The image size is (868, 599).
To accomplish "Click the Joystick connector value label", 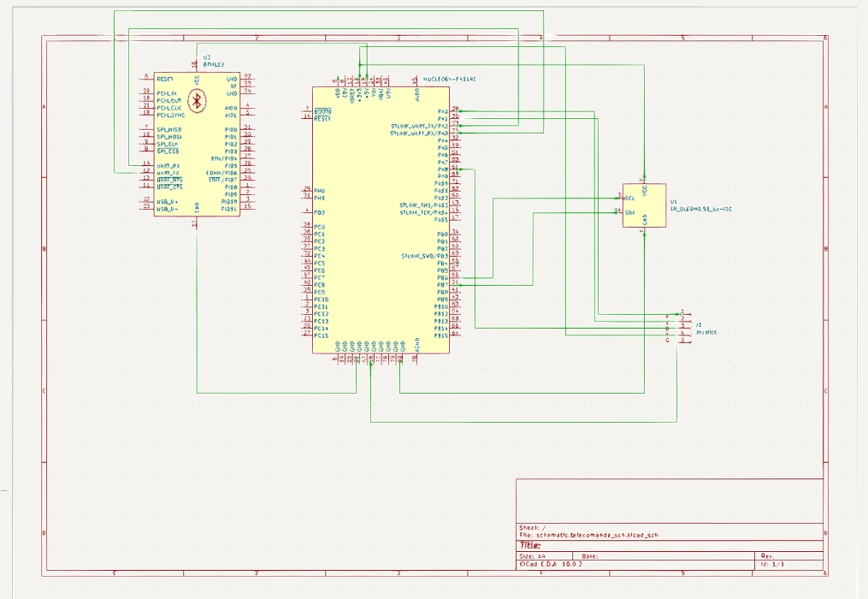I will point(706,333).
